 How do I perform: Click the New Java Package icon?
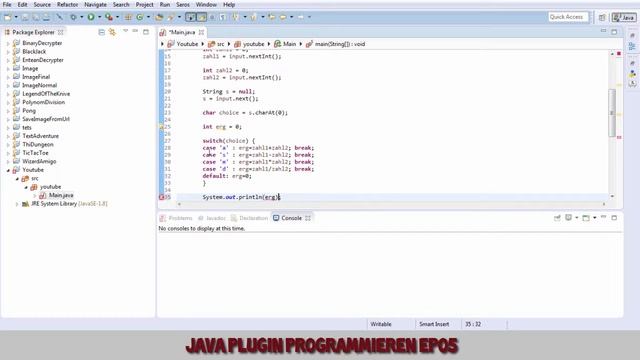click(x=128, y=17)
